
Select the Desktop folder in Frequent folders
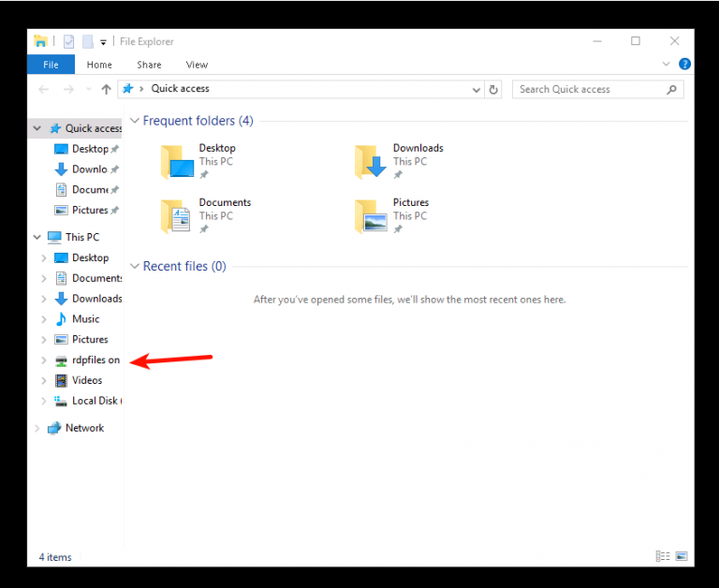click(199, 161)
